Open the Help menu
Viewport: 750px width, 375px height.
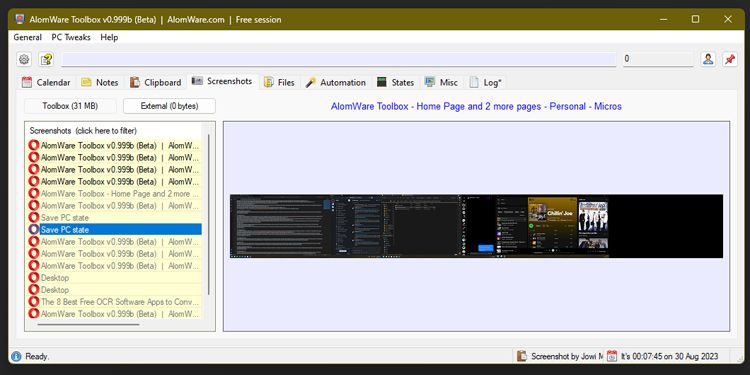(x=109, y=37)
